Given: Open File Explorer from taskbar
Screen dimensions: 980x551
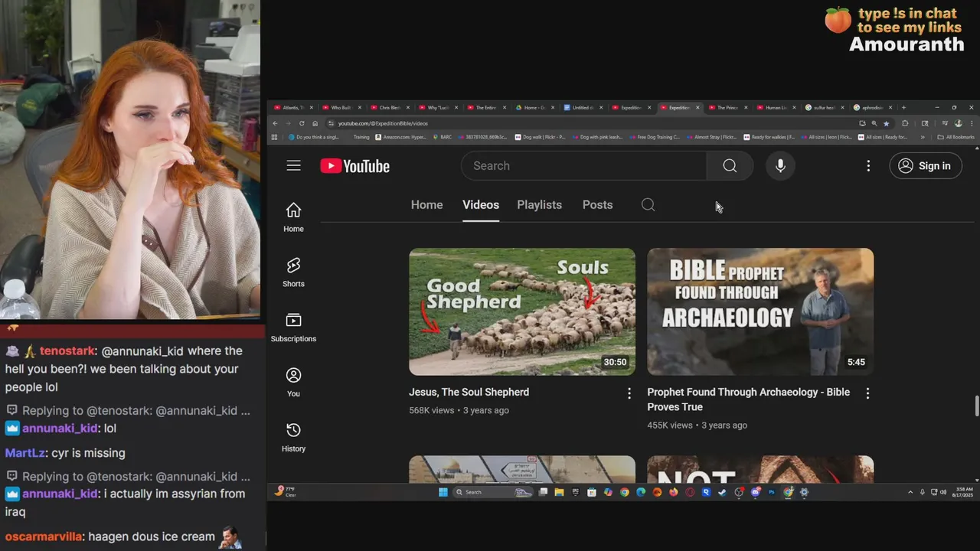Looking at the screenshot, I should [559, 492].
